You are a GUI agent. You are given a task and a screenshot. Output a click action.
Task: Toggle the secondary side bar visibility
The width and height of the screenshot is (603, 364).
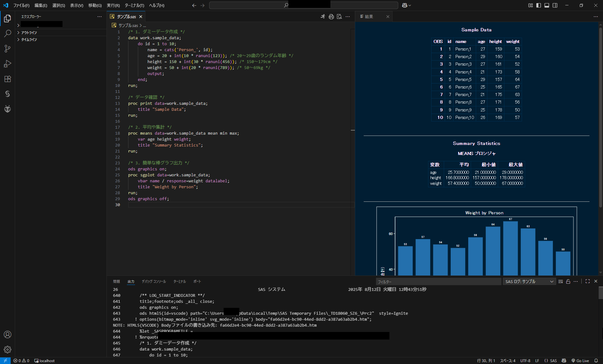(555, 5)
